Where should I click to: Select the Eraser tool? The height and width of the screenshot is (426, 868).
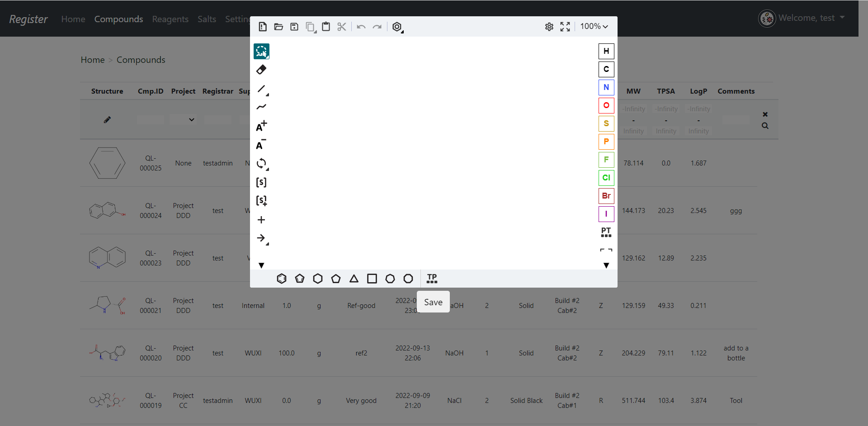[x=261, y=70]
